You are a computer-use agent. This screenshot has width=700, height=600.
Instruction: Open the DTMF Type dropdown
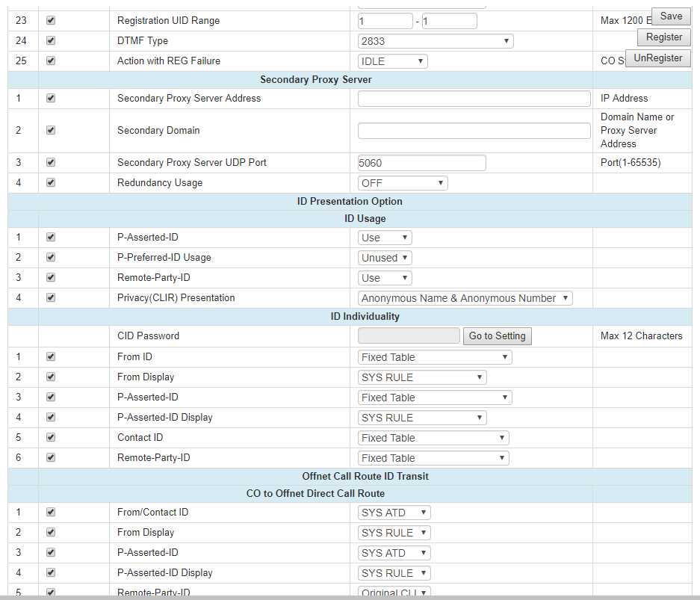click(x=436, y=41)
